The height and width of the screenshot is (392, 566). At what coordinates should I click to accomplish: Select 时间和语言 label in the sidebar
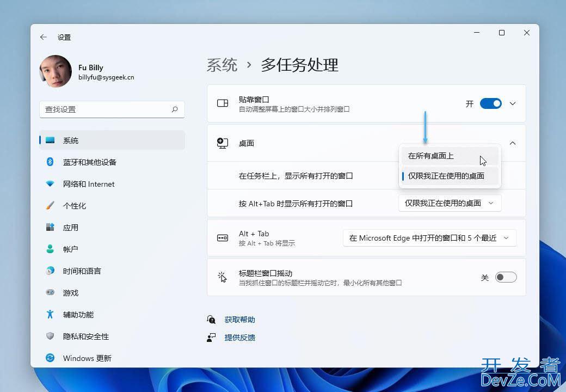82,271
